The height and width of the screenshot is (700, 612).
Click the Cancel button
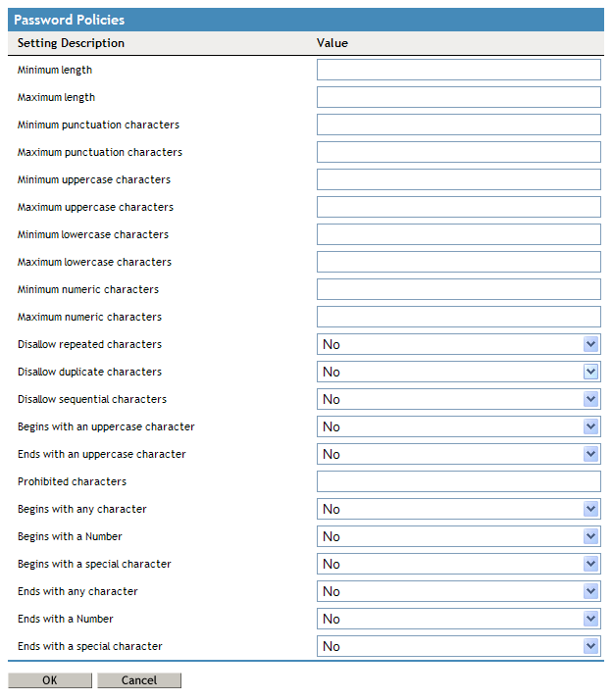click(x=139, y=680)
